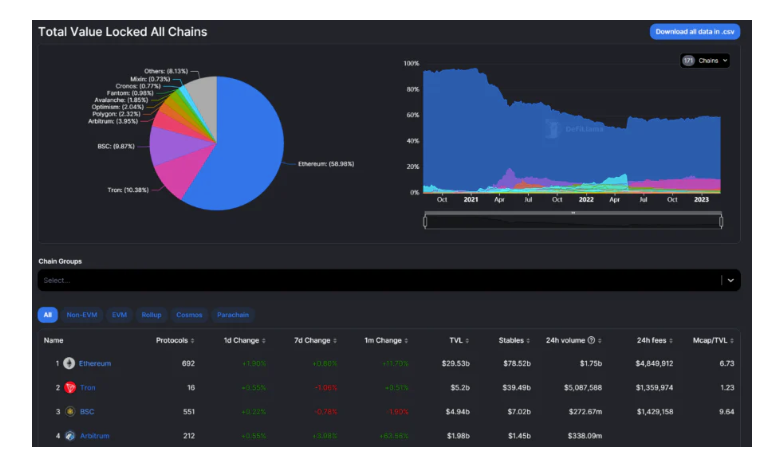Sort table by 1m Change
This screenshot has width=779, height=468.
tap(386, 340)
